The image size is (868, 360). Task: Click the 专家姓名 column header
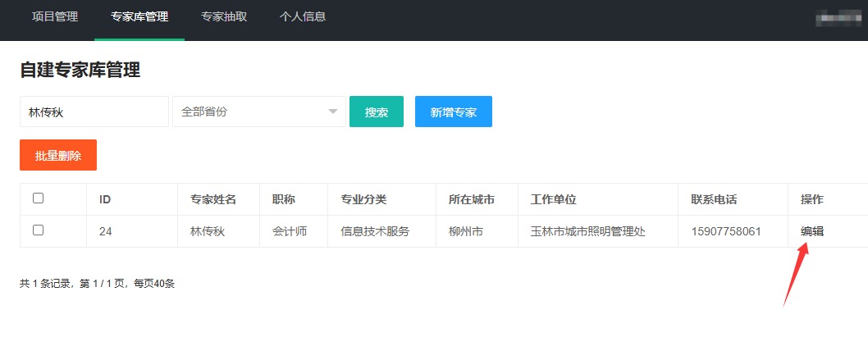(x=213, y=199)
